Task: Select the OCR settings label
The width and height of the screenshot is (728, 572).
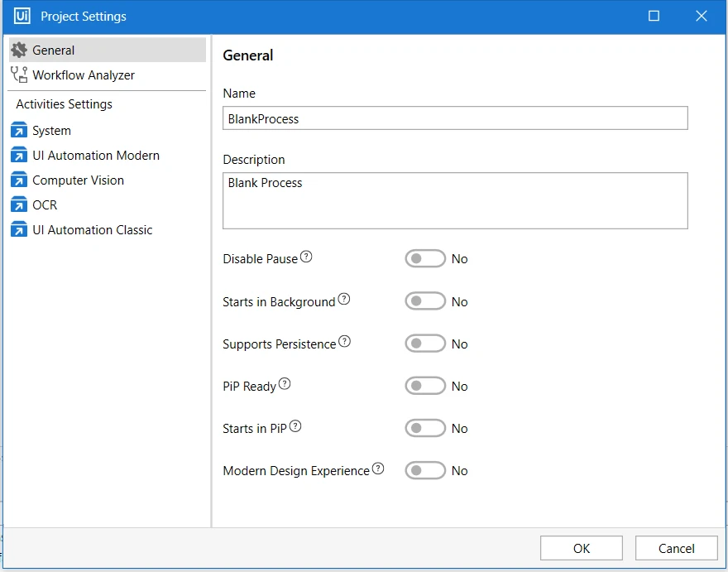Action: (x=45, y=205)
